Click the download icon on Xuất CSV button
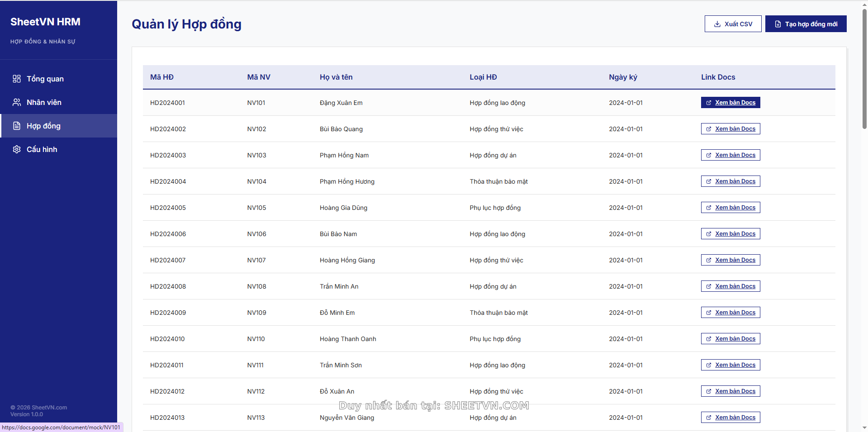The image size is (868, 432). (717, 24)
